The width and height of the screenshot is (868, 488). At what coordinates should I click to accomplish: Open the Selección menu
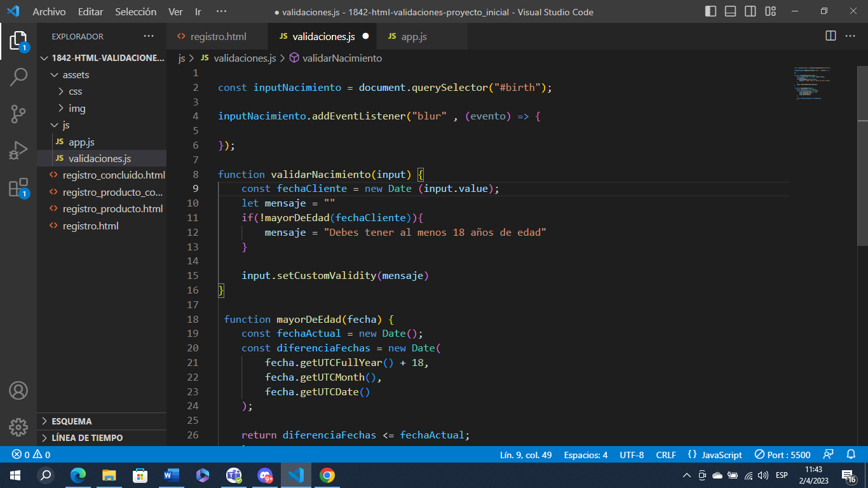click(135, 11)
